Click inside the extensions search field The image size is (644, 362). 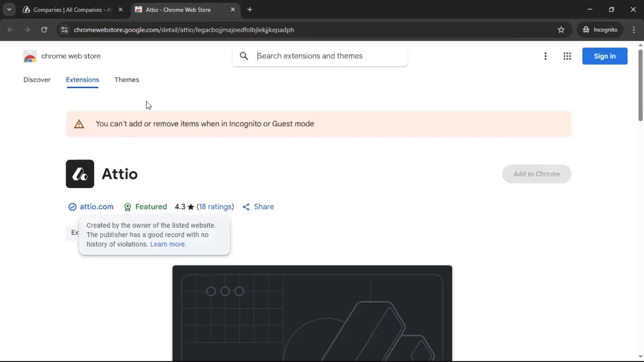320,56
